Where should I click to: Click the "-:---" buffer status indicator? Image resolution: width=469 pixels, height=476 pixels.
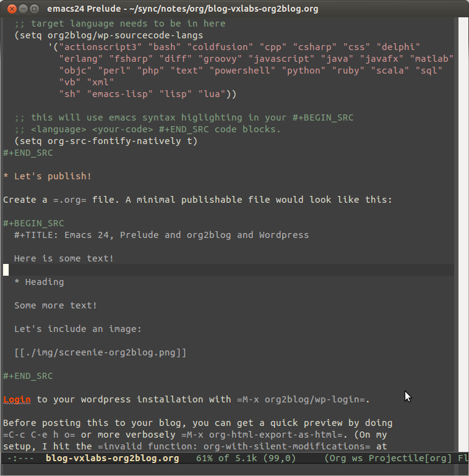20,458
